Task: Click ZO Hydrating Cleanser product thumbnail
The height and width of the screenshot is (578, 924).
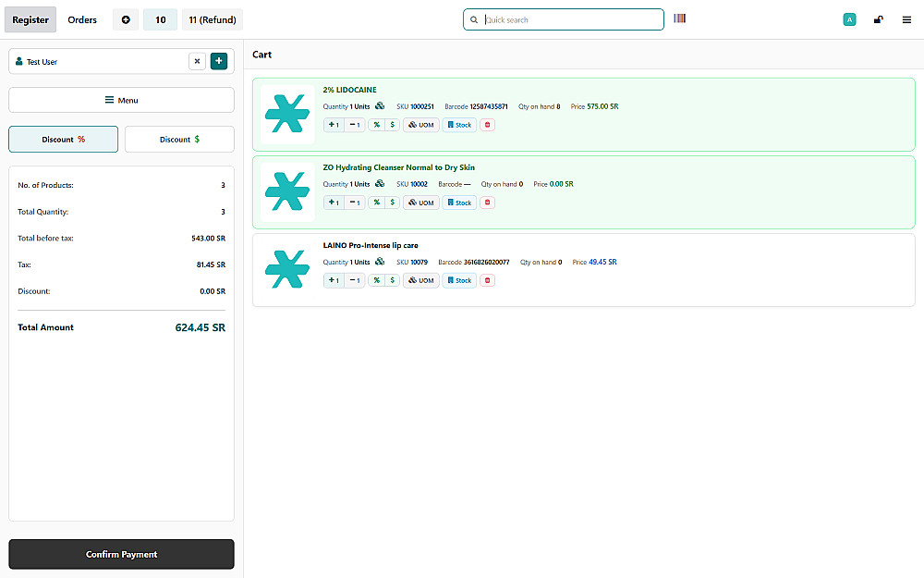Action: [x=287, y=192]
